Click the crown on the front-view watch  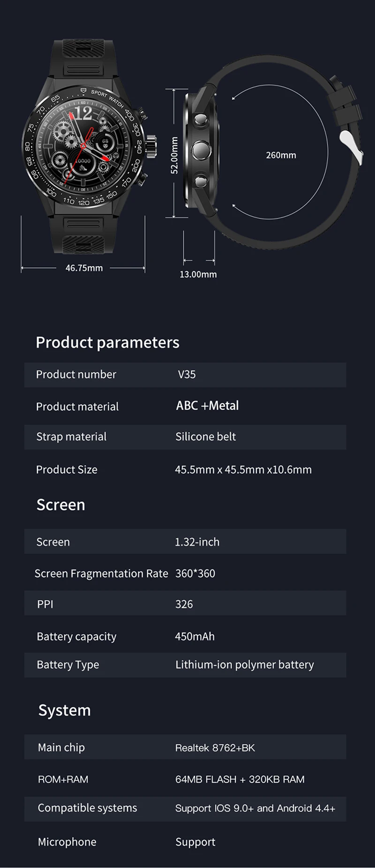coord(151,146)
